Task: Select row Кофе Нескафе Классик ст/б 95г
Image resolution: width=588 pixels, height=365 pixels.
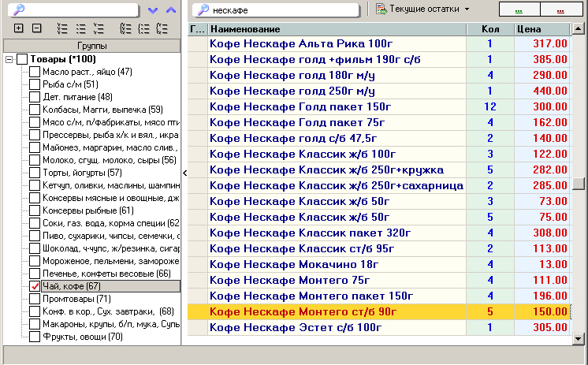Action: pos(379,248)
